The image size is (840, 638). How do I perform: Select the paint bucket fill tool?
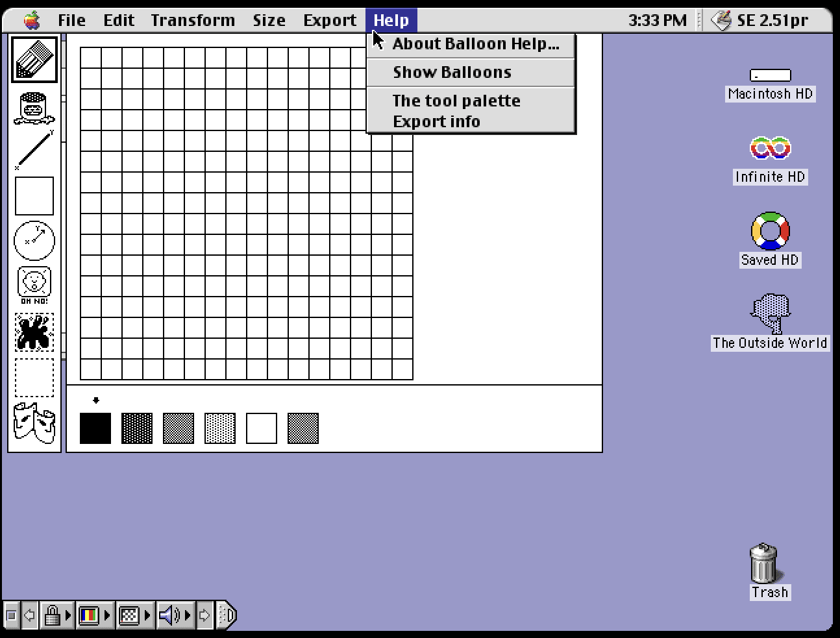[34, 108]
